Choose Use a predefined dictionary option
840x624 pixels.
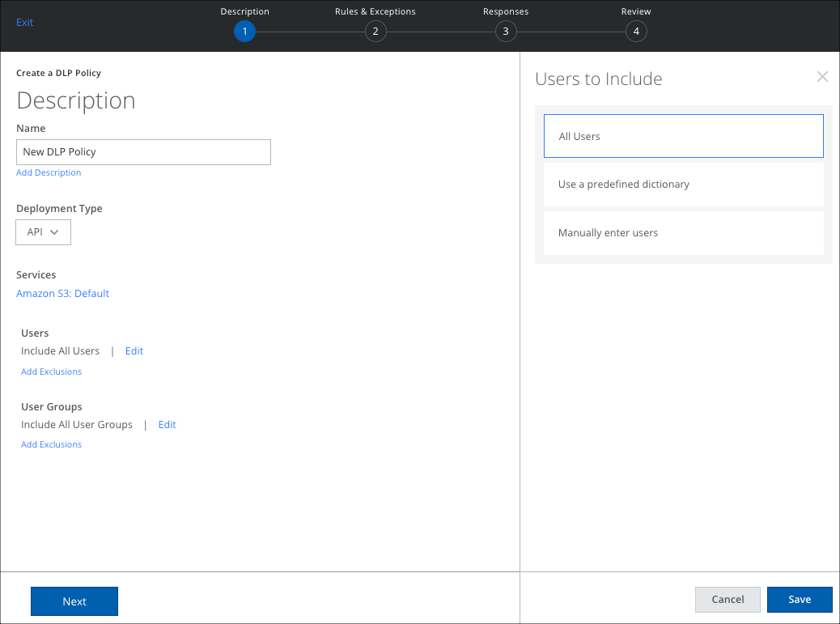pyautogui.click(x=683, y=185)
